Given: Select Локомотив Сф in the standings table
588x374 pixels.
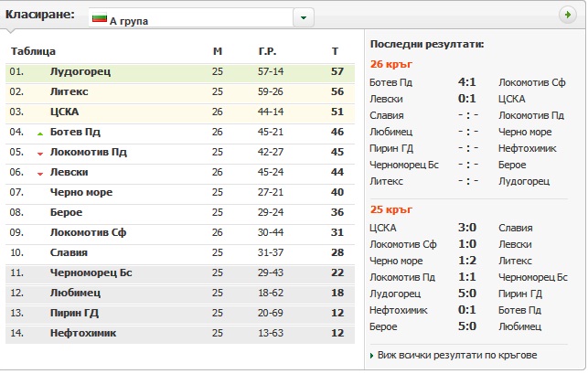Looking at the screenshot, I should (x=88, y=232).
